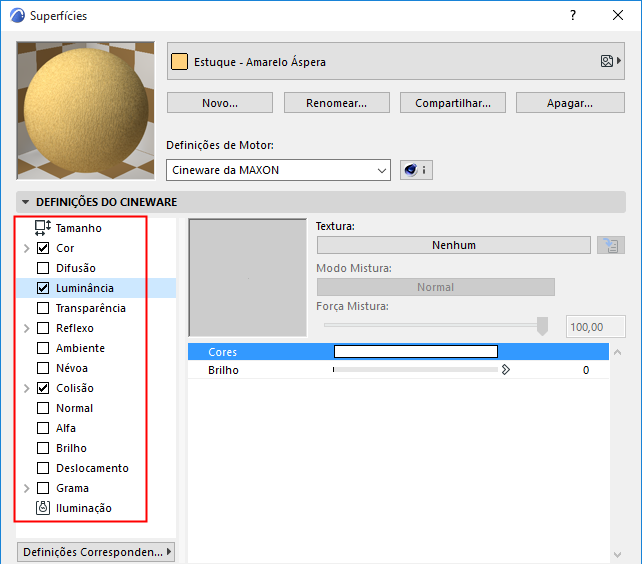Click the scroll up arrow of parameter list

pyautogui.click(x=618, y=352)
